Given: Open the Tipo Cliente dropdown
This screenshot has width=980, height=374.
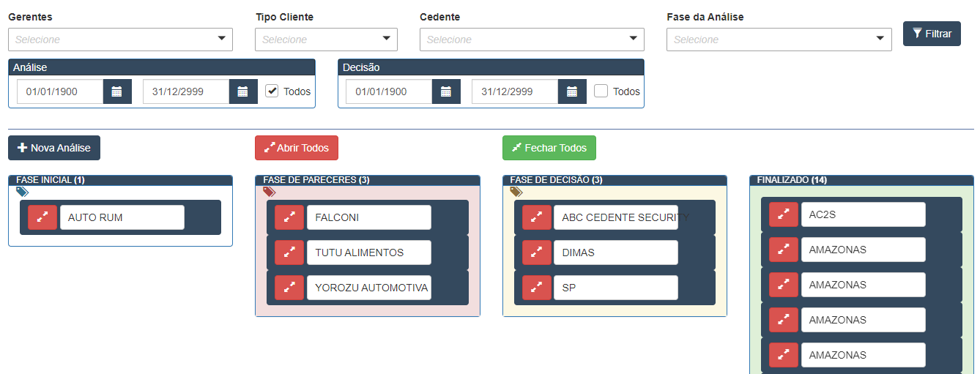Looking at the screenshot, I should [326, 40].
